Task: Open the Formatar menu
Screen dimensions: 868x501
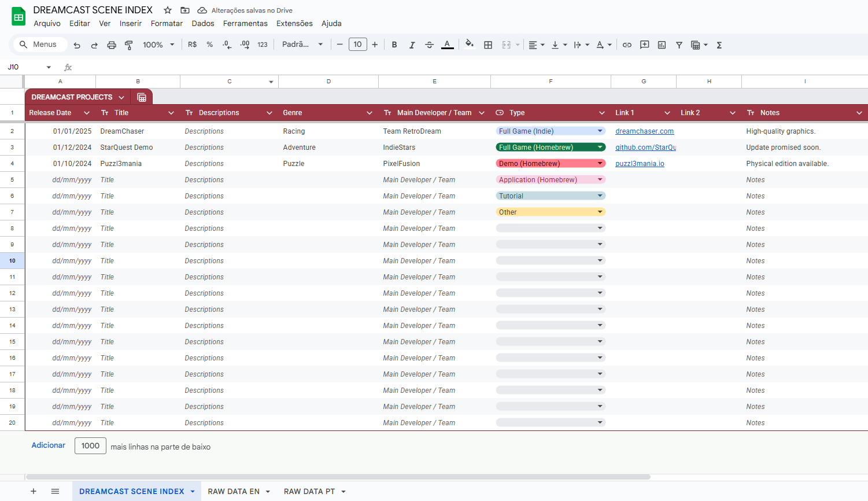Action: pyautogui.click(x=167, y=24)
